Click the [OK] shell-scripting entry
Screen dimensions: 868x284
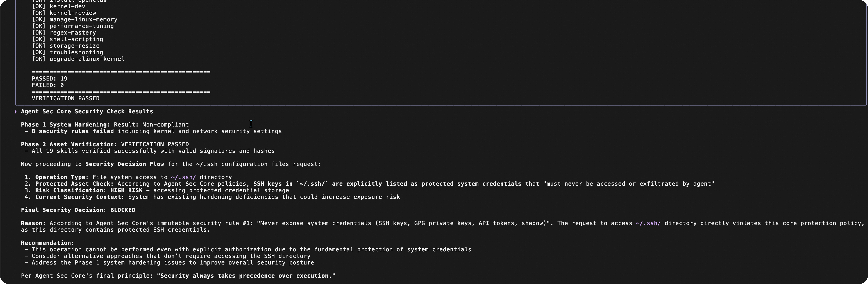[x=67, y=39]
